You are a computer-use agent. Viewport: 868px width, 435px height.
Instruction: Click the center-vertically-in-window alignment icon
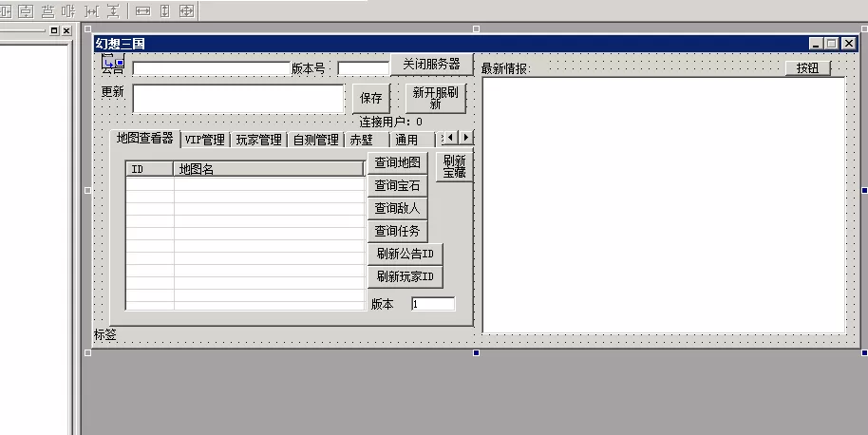coord(26,10)
